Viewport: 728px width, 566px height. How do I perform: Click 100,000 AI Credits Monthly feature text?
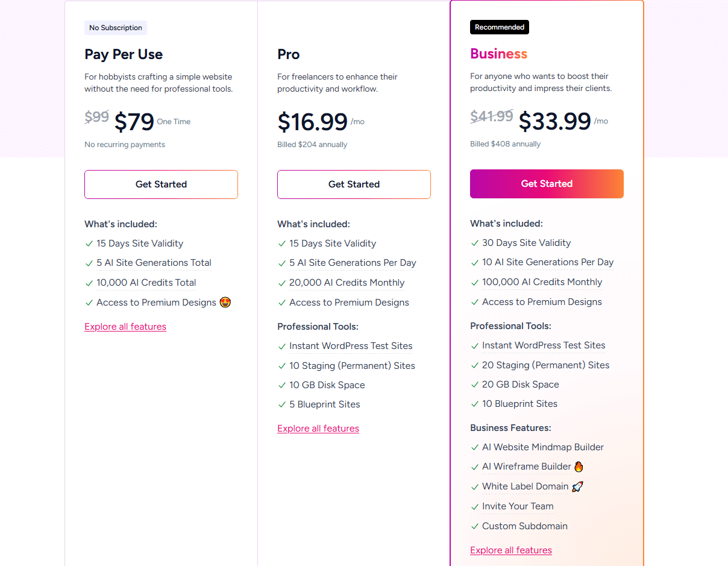(x=542, y=282)
